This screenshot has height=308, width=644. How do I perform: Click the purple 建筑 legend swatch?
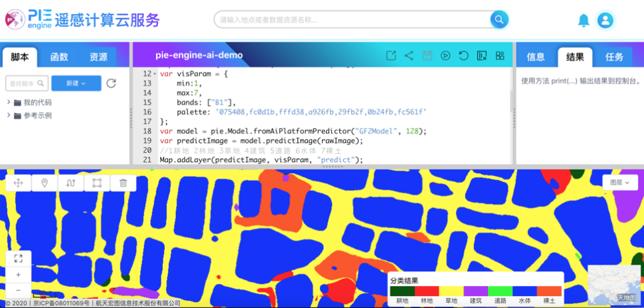click(x=476, y=291)
